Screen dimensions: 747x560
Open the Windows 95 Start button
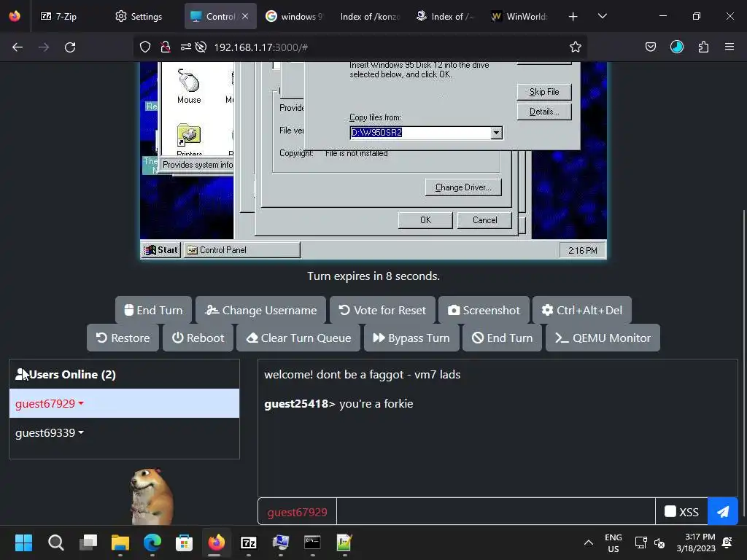(161, 250)
